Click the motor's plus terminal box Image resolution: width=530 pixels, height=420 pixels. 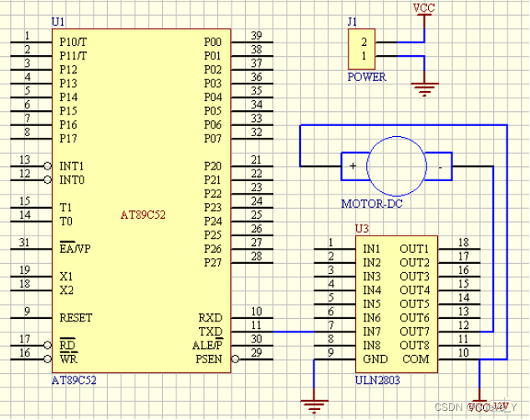click(x=354, y=166)
